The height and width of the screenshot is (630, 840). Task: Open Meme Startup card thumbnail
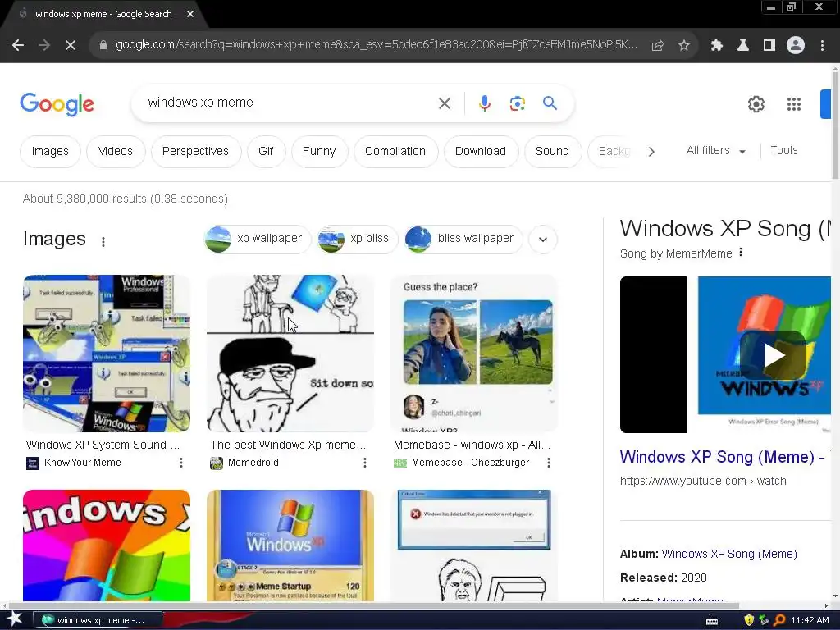(290, 546)
